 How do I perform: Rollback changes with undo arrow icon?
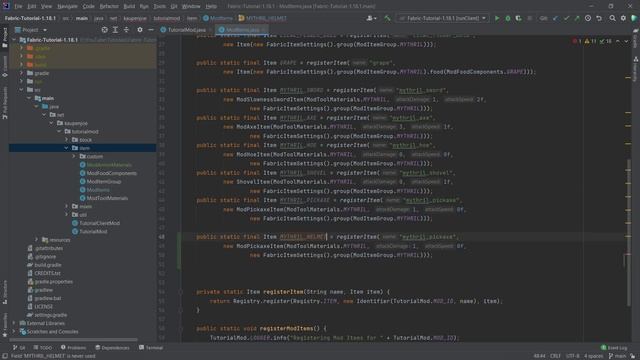(599, 18)
